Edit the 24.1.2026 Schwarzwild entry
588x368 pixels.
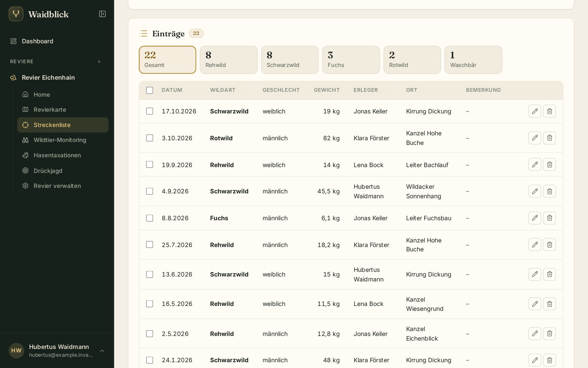[x=535, y=360]
